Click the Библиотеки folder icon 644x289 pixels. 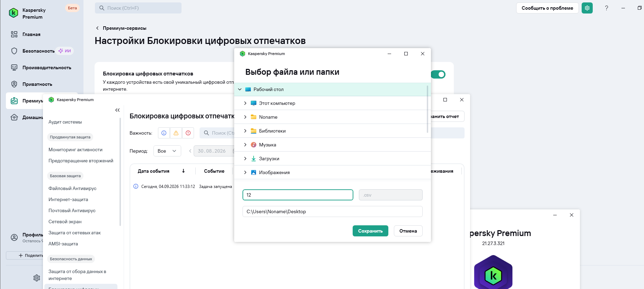pos(254,131)
